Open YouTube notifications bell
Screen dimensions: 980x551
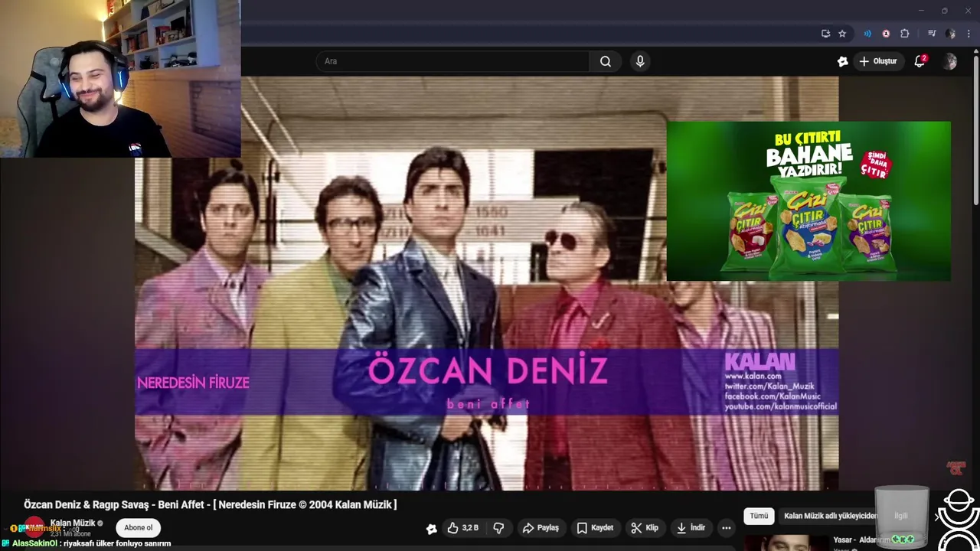pos(920,61)
